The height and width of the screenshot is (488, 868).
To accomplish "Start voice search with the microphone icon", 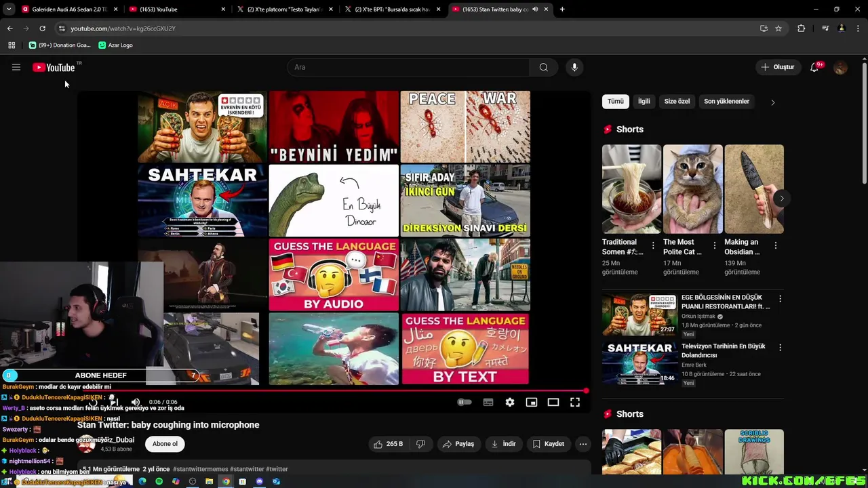I will click(574, 67).
